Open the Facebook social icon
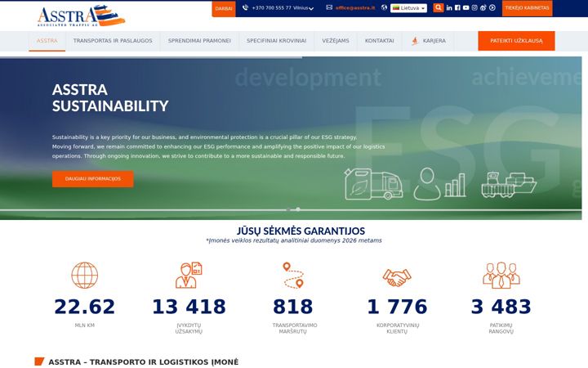 click(x=457, y=7)
